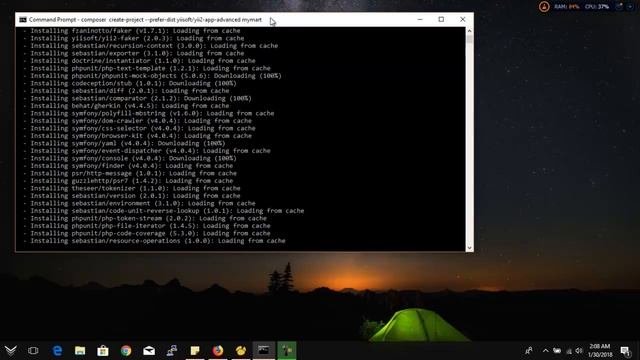Image resolution: width=640 pixels, height=360 pixels.
Task: Click the symfony/yaml install line
Action: coord(124,143)
